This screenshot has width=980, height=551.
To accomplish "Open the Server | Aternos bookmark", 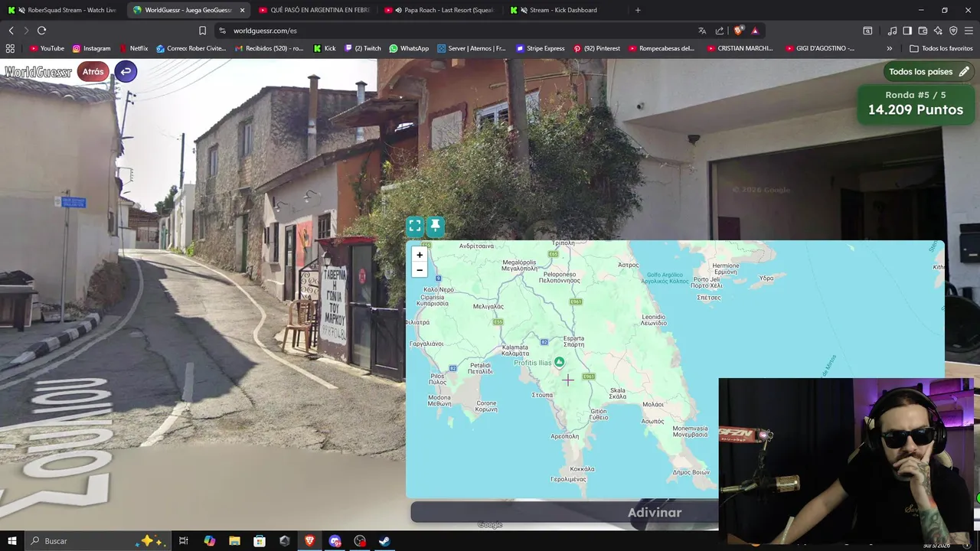I will pyautogui.click(x=472, y=48).
